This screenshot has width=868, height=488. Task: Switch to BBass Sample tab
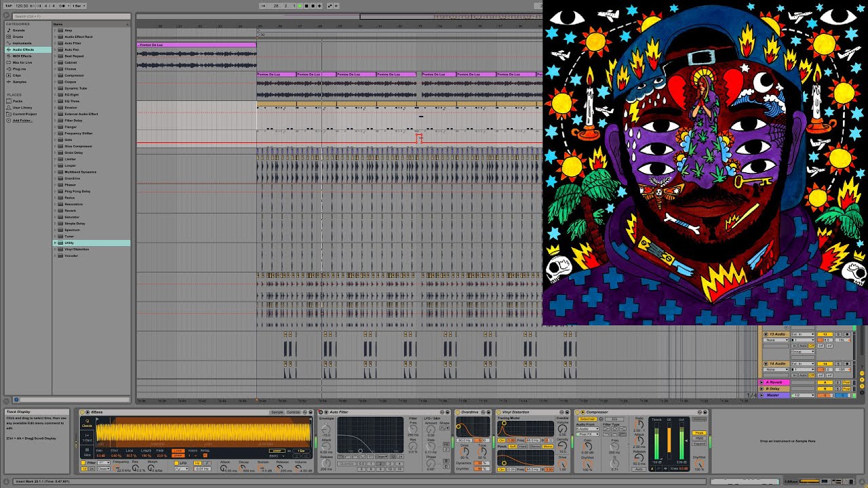pos(277,412)
